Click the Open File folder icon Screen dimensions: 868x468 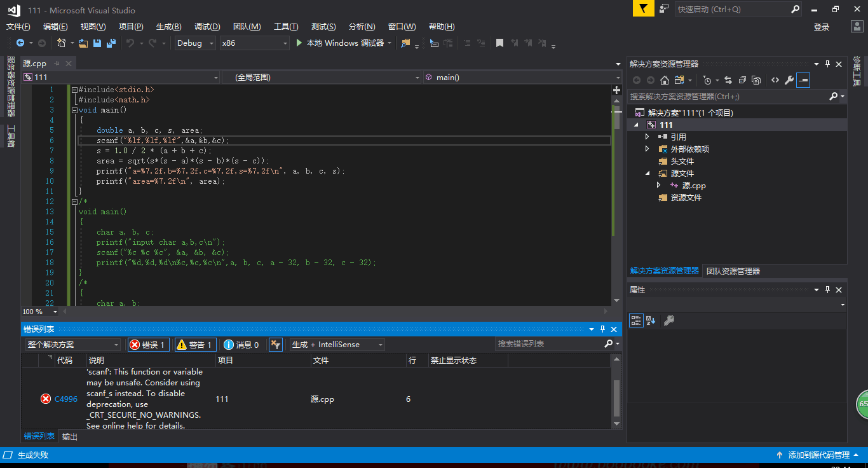pos(83,43)
